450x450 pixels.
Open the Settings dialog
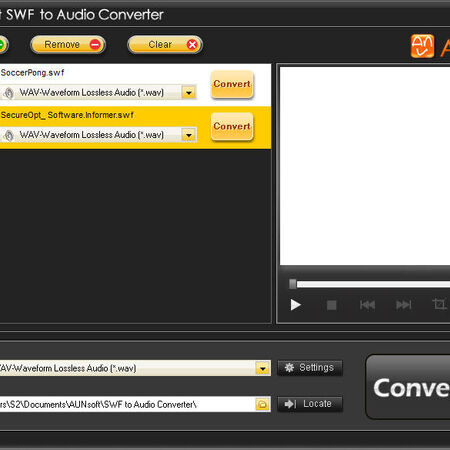pyautogui.click(x=310, y=368)
